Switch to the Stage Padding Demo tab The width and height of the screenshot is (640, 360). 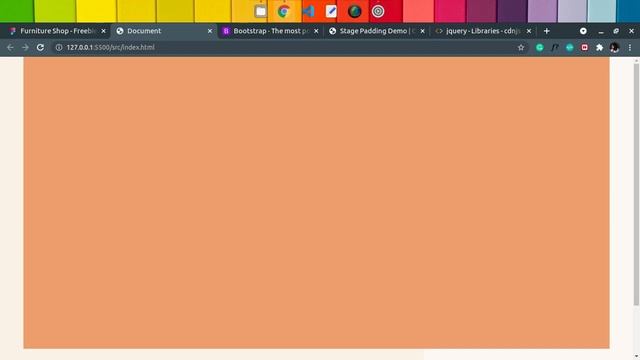pyautogui.click(x=376, y=31)
